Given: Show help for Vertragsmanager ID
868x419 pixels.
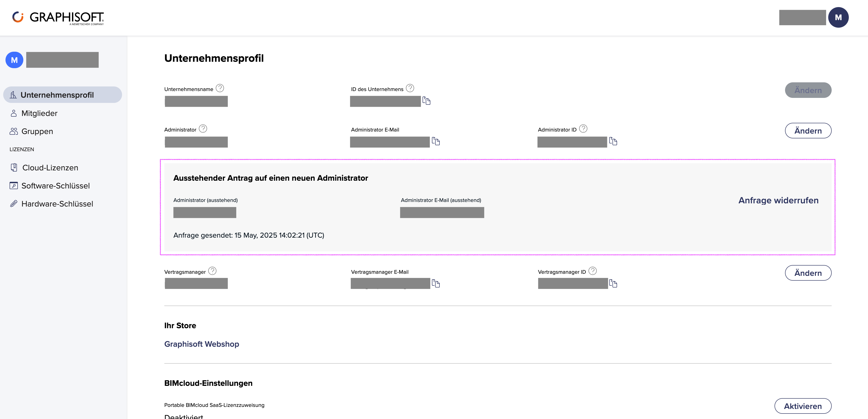Looking at the screenshot, I should coord(593,271).
